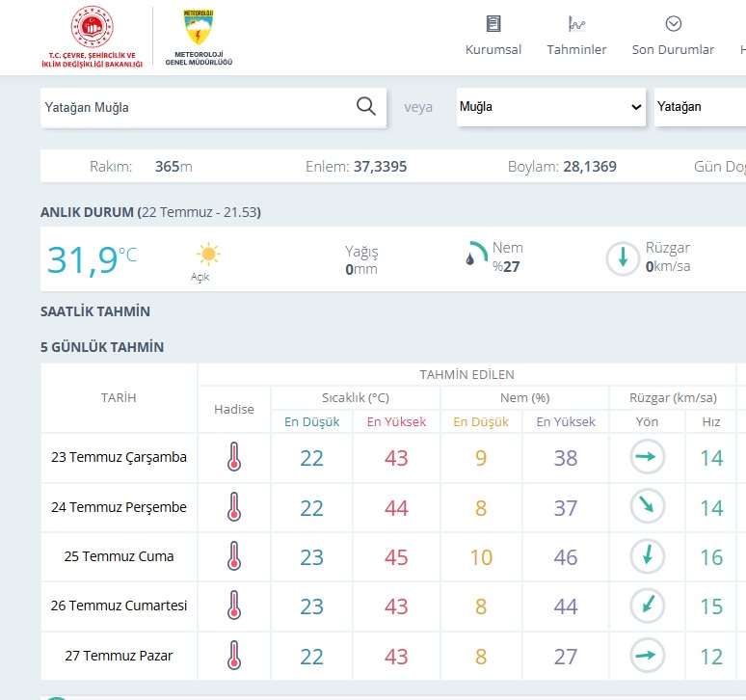Click the Kurumsal document icon
The image size is (746, 700).
[493, 24]
